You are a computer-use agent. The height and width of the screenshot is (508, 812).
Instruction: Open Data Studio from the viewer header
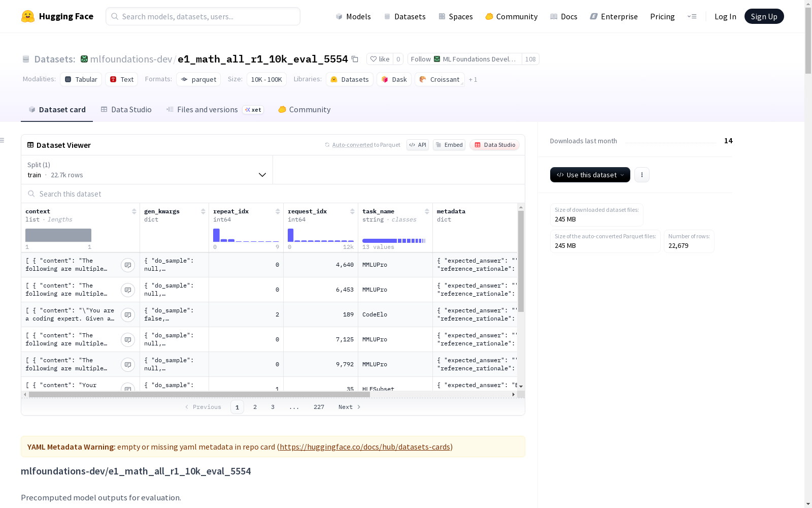click(494, 145)
